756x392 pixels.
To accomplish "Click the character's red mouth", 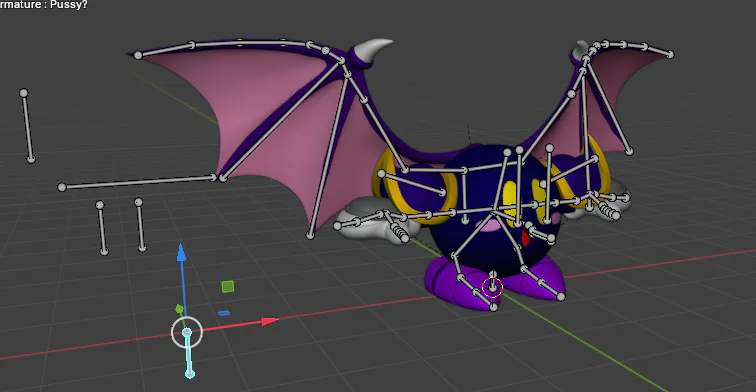I will pyautogui.click(x=526, y=237).
